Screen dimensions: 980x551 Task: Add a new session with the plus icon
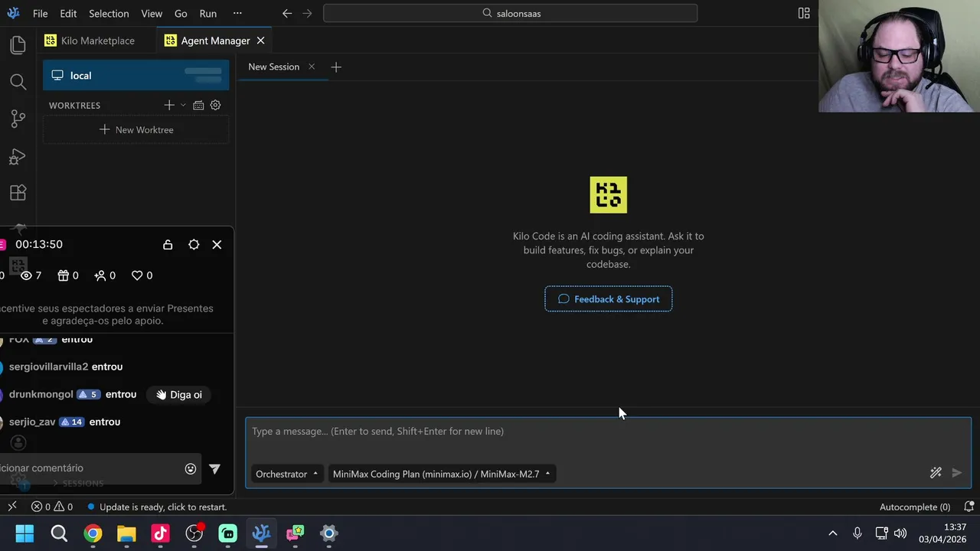(336, 67)
